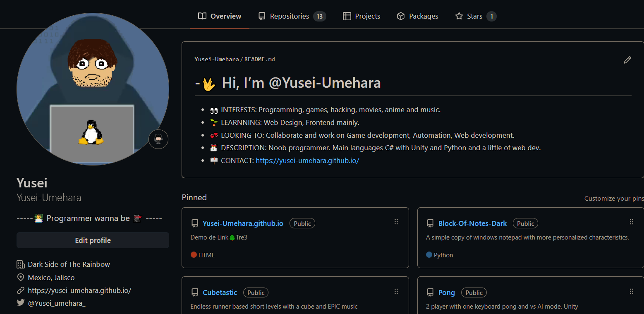The height and width of the screenshot is (314, 644).
Task: Click the Dark Side of The Rainbow text
Action: (x=69, y=264)
